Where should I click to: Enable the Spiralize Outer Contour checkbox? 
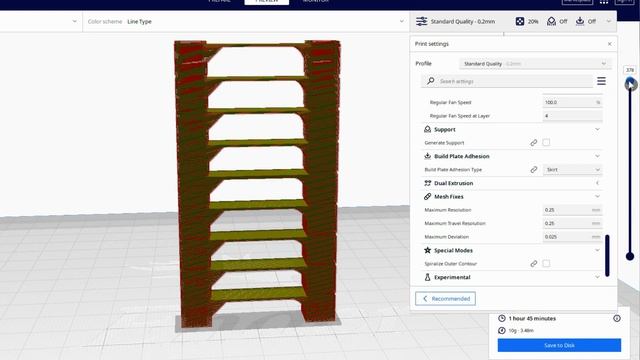[546, 264]
